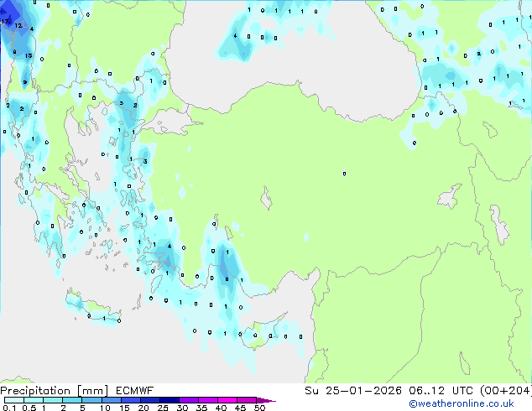Click the 30–35 mm purple legend box
This screenshot has height=411, width=532.
[189, 400]
